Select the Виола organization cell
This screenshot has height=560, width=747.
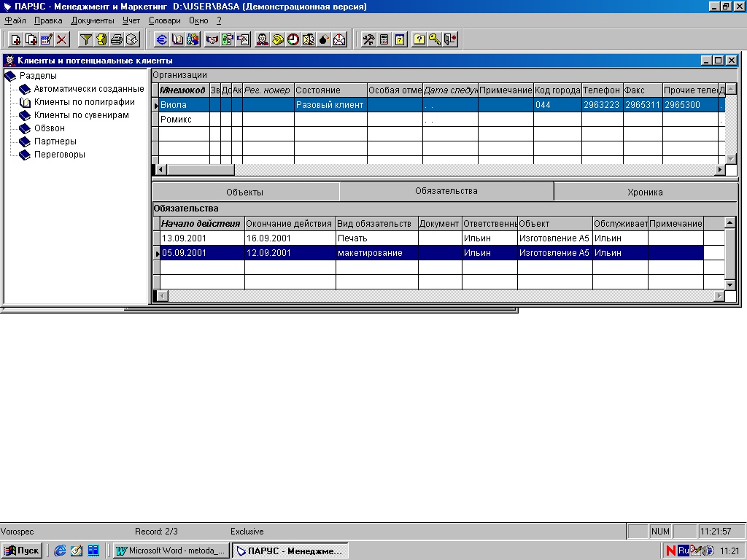pos(184,105)
